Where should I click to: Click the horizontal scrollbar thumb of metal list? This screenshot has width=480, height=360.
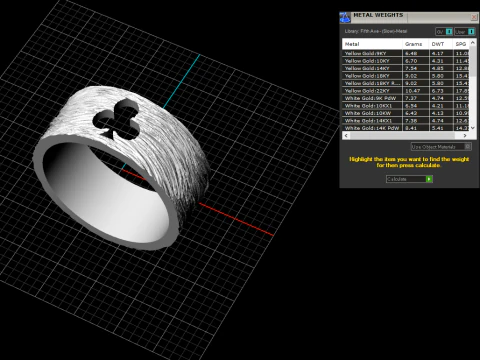pyautogui.click(x=402, y=135)
